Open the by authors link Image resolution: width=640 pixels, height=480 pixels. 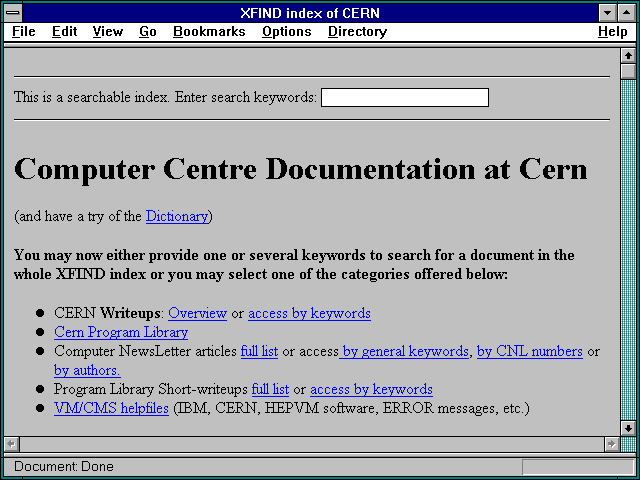pos(87,370)
